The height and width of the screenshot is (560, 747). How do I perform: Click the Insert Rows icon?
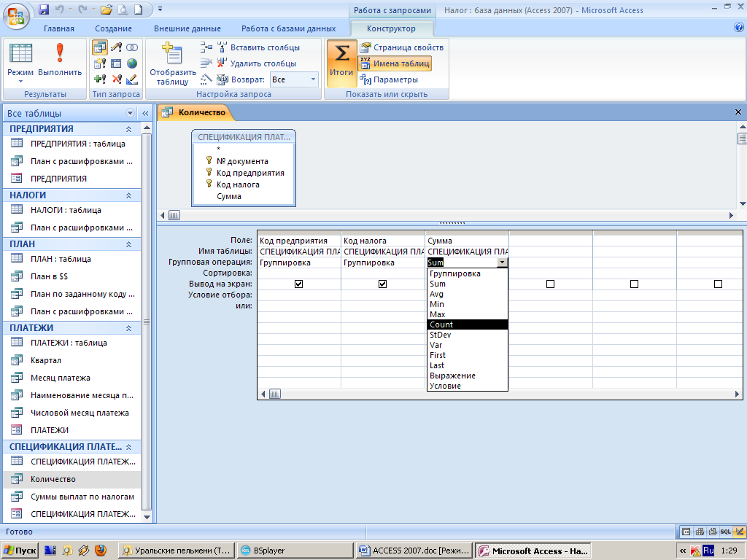206,47
